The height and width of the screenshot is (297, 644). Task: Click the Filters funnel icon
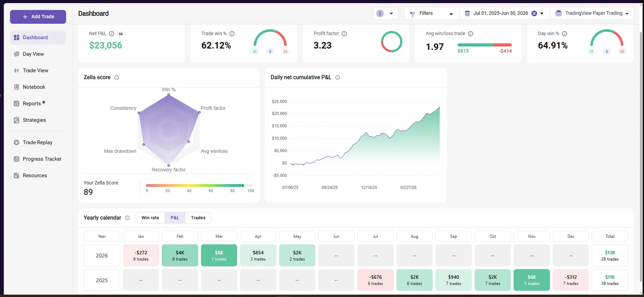click(412, 14)
